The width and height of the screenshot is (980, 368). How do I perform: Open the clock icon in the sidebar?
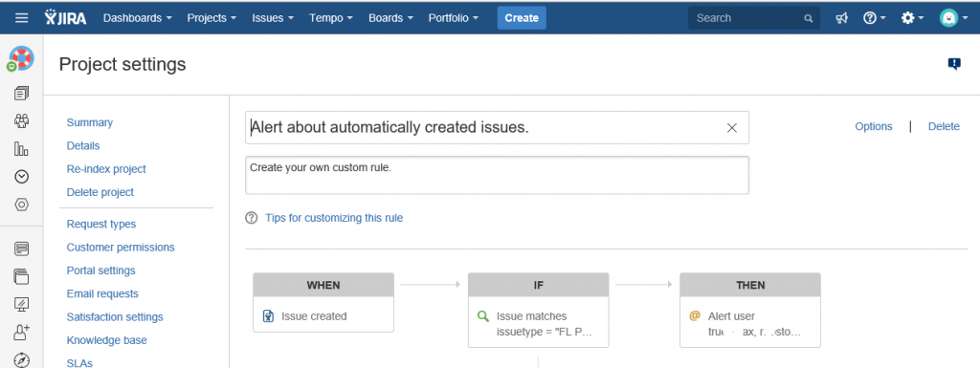(x=21, y=177)
